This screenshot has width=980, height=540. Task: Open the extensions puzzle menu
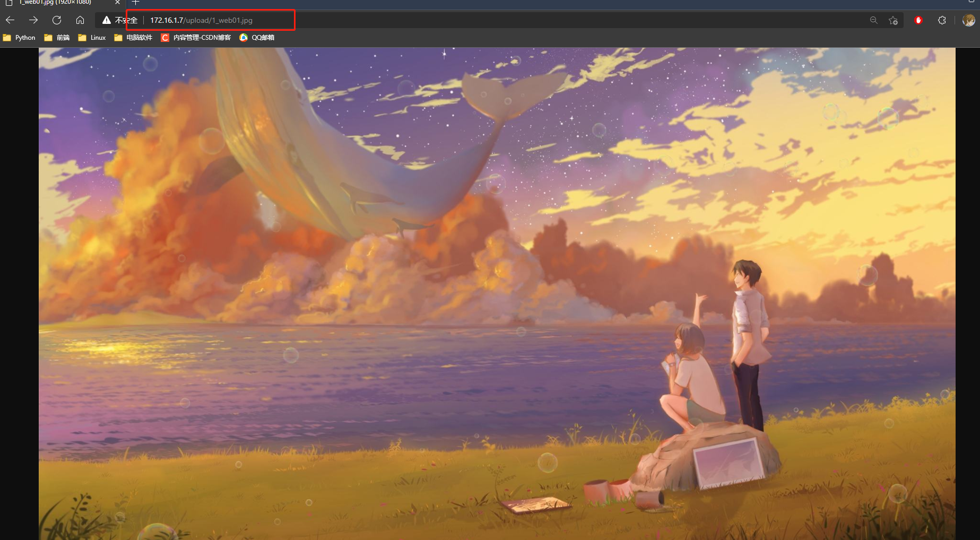942,20
